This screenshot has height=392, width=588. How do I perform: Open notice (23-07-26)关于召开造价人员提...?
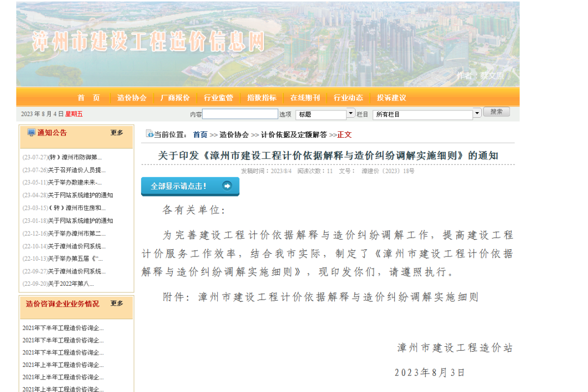(64, 170)
